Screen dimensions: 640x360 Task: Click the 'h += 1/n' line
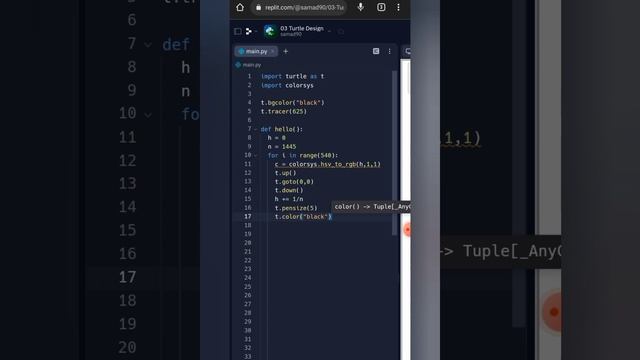pos(289,199)
